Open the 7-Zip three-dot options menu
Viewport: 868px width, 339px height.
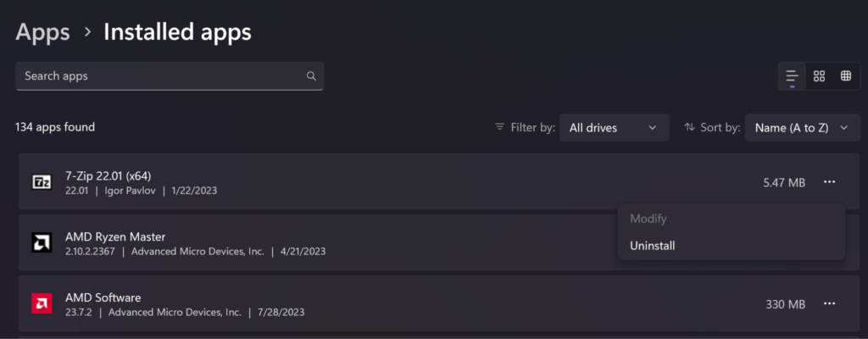coord(829,182)
